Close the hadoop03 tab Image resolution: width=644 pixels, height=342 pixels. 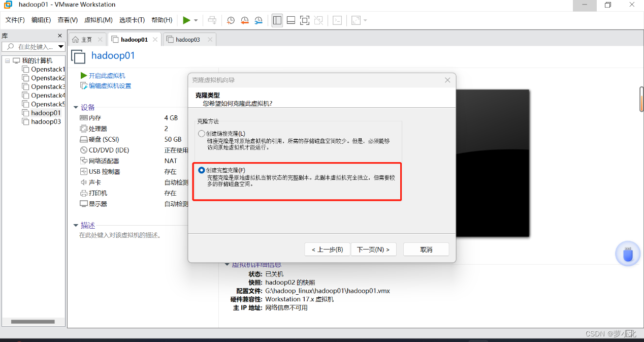pyautogui.click(x=210, y=39)
